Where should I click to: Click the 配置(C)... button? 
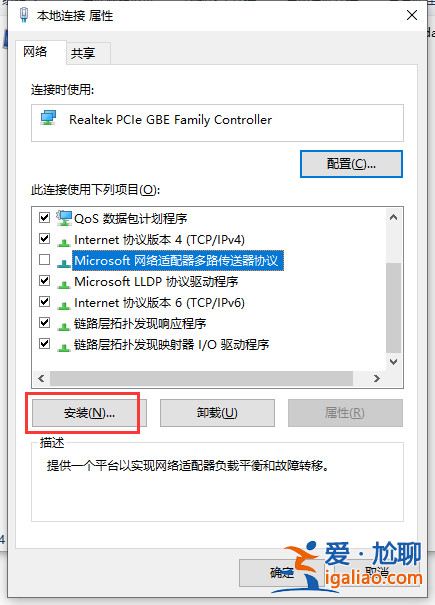coord(351,164)
